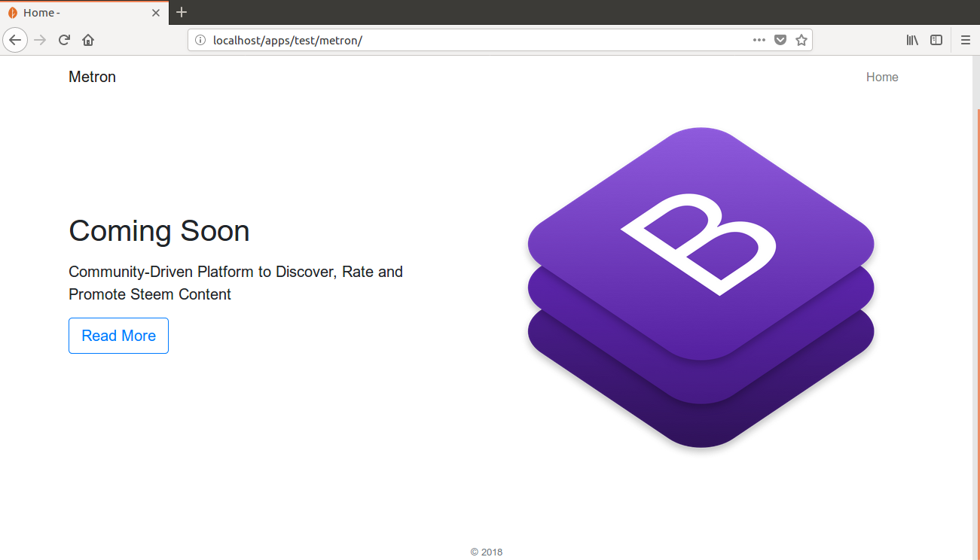Viewport: 980px width, 560px height.
Task: Open the browser home page icon
Action: tap(88, 40)
